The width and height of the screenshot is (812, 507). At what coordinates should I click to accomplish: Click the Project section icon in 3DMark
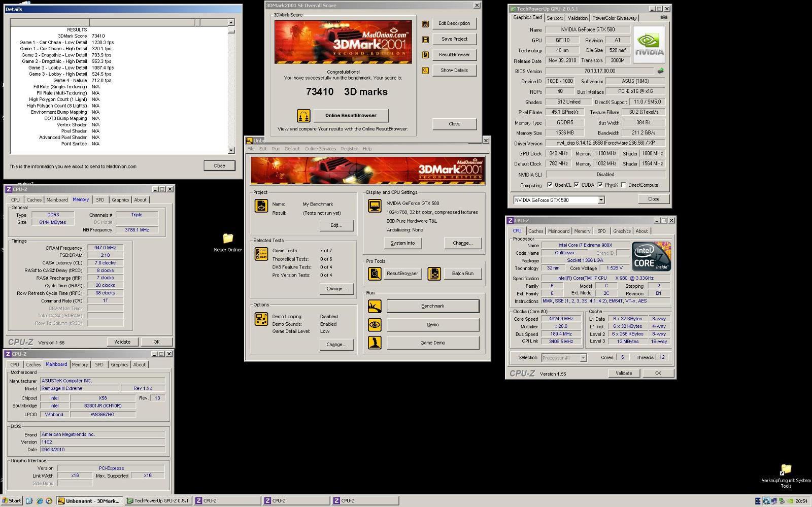(x=261, y=206)
